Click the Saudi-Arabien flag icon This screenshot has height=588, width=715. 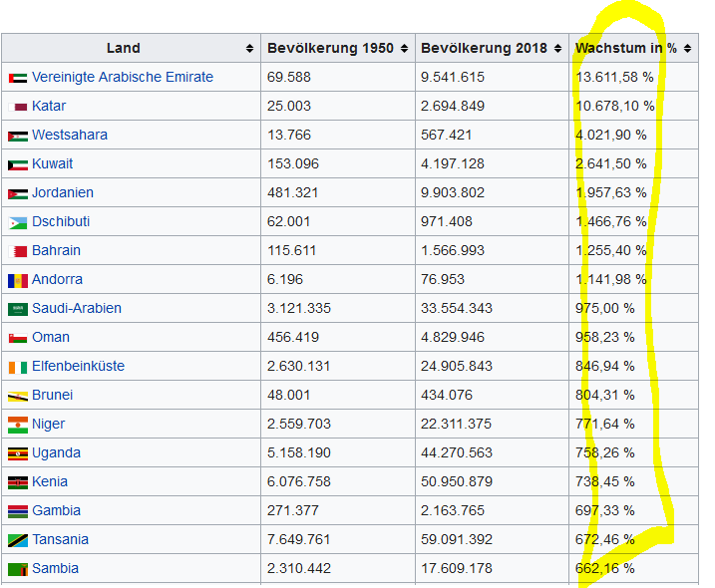point(18,309)
